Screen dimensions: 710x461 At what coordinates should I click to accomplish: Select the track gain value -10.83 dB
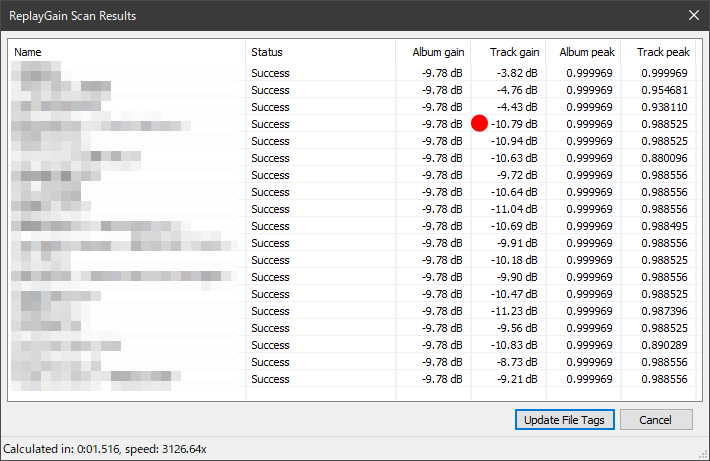click(x=514, y=345)
